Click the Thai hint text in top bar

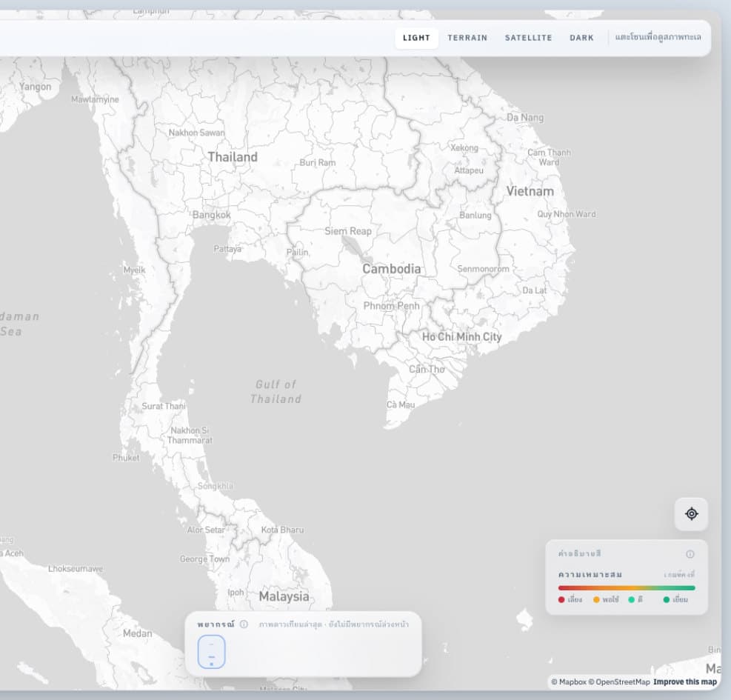pyautogui.click(x=658, y=37)
